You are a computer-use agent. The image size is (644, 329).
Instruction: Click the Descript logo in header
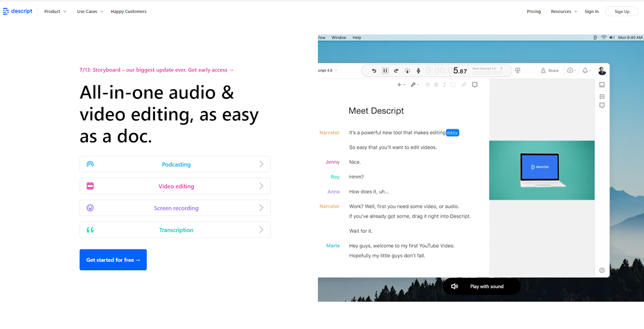(18, 11)
